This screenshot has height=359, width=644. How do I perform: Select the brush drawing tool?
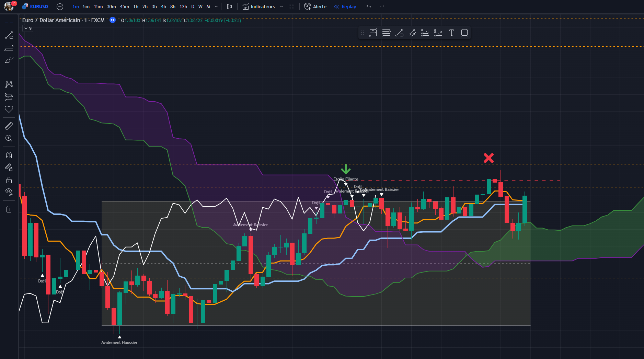coord(9,60)
